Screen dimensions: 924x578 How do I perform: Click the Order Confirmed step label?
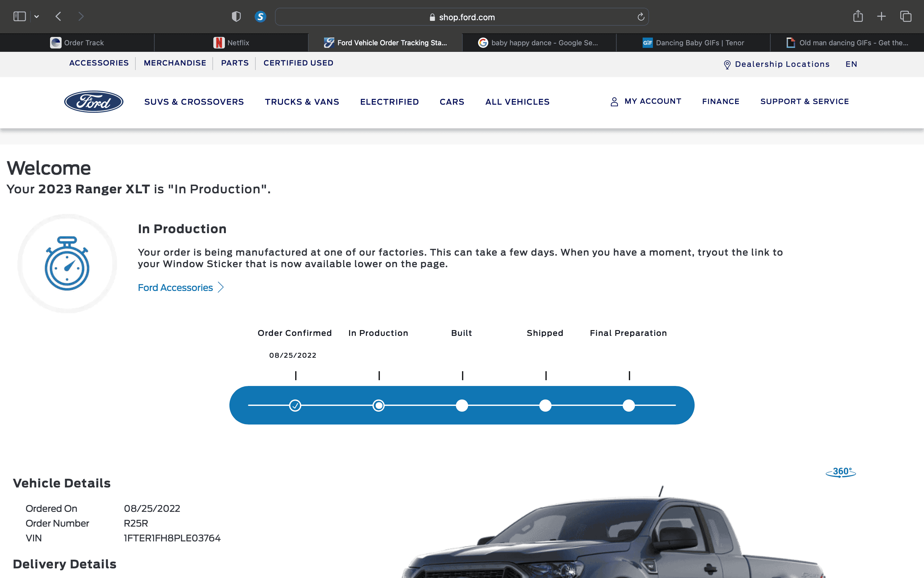[x=295, y=333]
